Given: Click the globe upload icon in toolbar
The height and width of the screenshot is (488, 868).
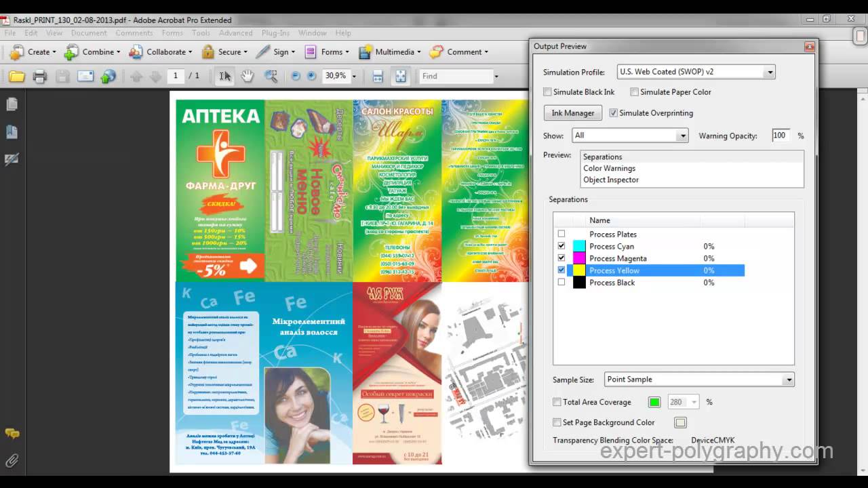Looking at the screenshot, I should pos(108,77).
